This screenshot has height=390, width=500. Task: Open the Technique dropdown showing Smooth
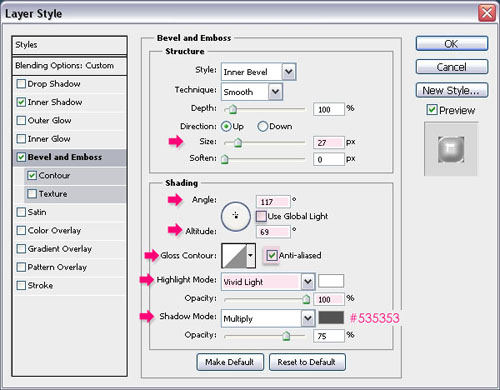252,92
